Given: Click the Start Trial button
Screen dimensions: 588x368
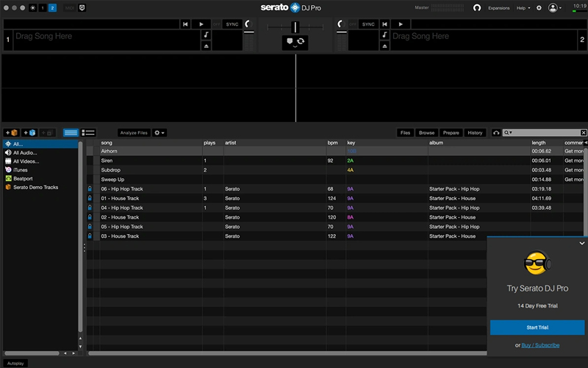Looking at the screenshot, I should coord(537,328).
